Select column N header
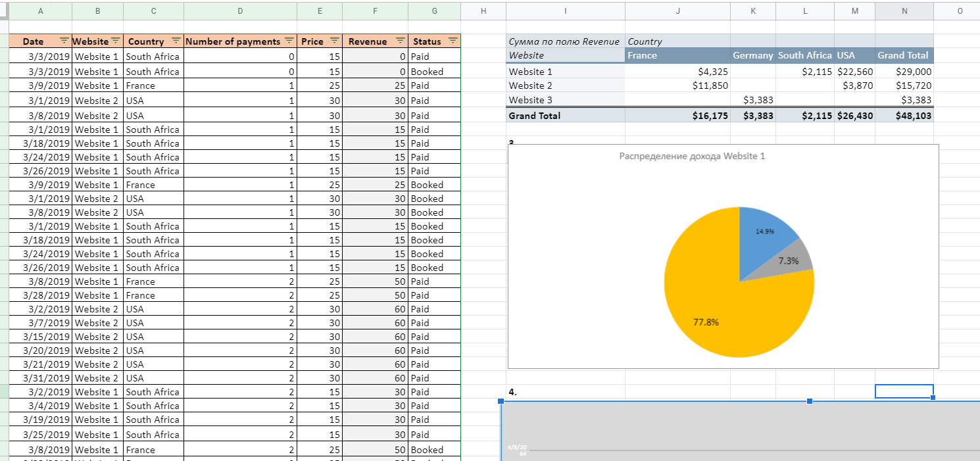 coord(904,11)
